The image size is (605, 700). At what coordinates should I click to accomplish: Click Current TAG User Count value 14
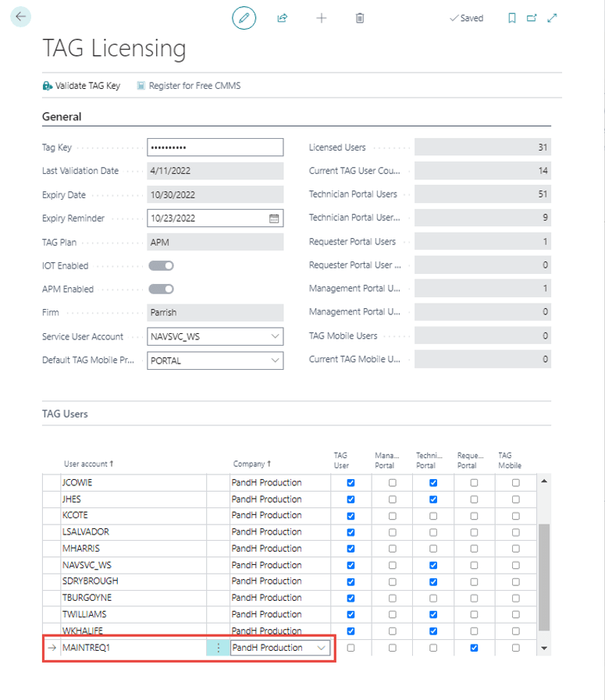pos(482,171)
